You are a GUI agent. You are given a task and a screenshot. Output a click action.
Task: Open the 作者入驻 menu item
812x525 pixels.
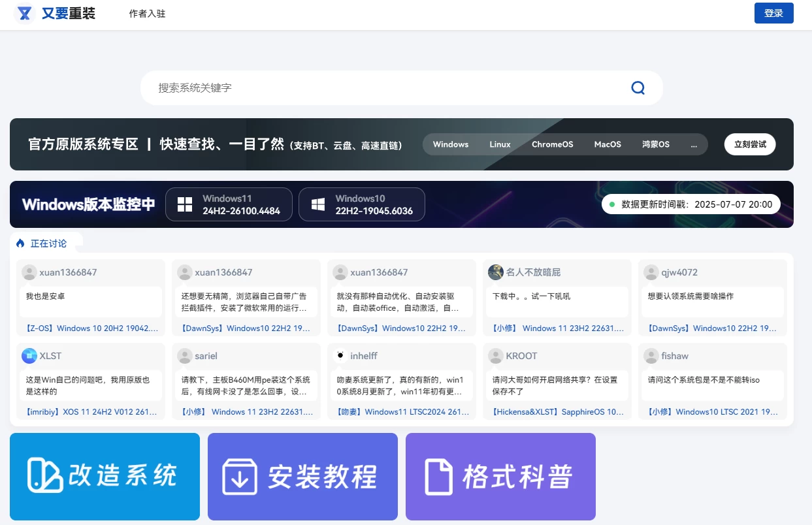tap(146, 12)
